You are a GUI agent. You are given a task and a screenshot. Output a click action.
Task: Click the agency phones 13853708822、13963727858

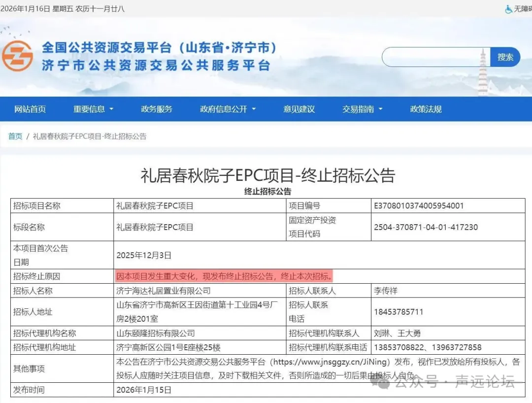428,347
